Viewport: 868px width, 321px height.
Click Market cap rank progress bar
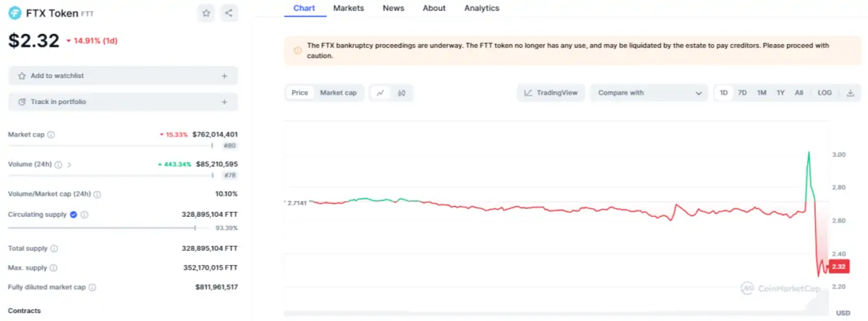tap(111, 145)
